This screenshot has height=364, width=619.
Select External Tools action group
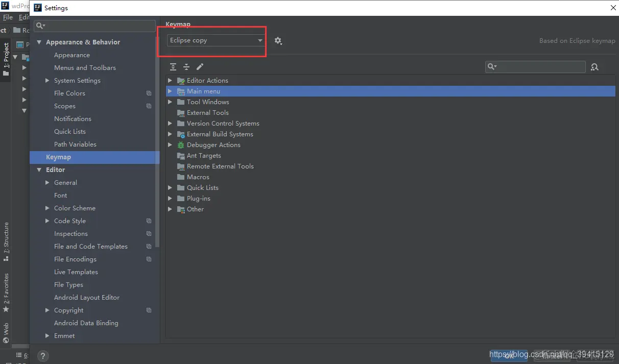[208, 113]
